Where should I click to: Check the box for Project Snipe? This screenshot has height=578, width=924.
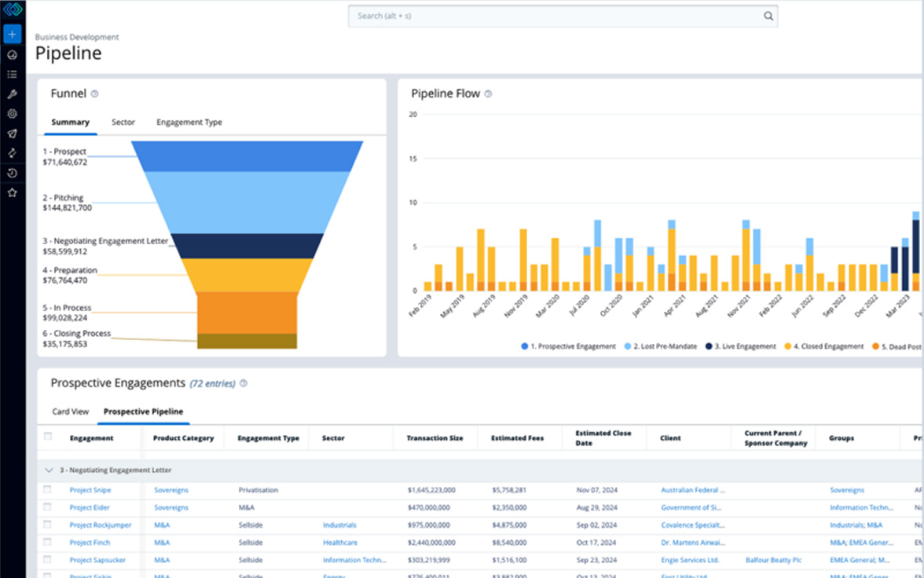[48, 490]
